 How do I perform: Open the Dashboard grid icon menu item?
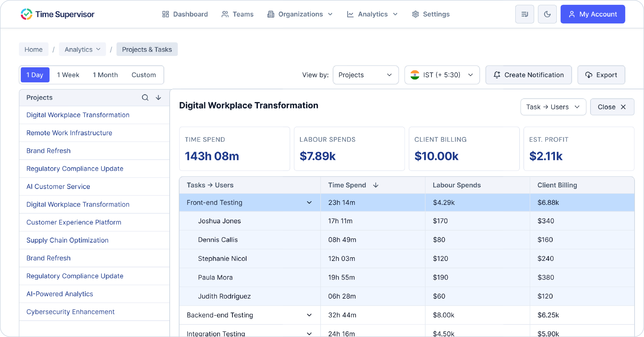(x=185, y=14)
